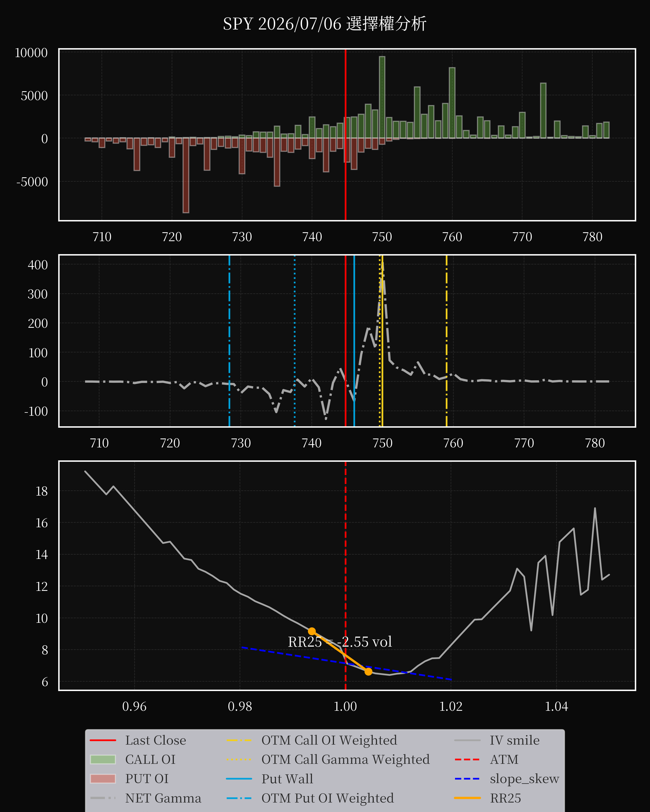This screenshot has width=650, height=812.
Task: Click the "18" y-axis label on IV chart
Action: 42,491
